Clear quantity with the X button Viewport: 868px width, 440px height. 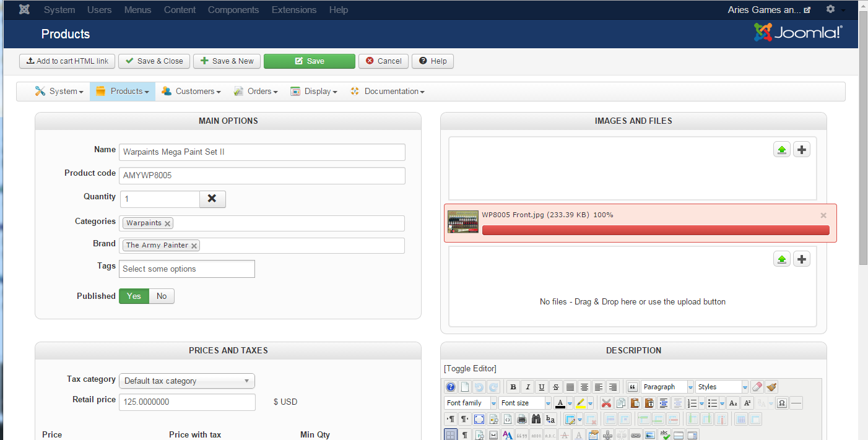(212, 199)
